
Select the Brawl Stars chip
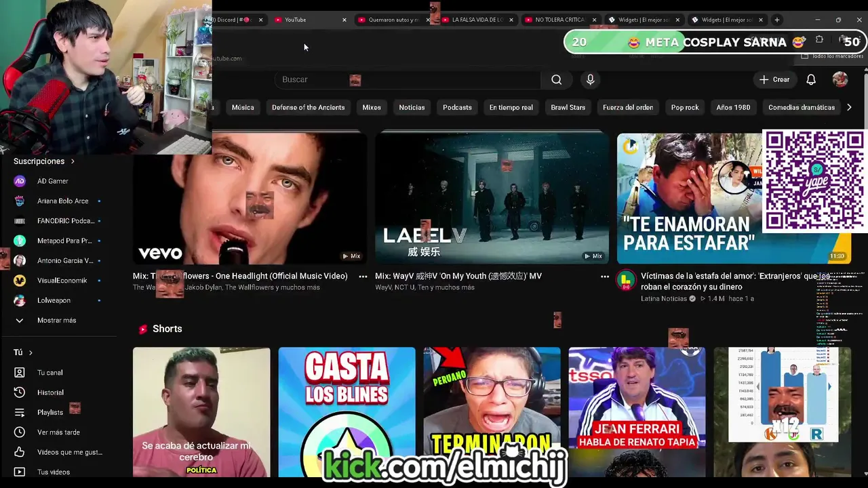(x=568, y=107)
